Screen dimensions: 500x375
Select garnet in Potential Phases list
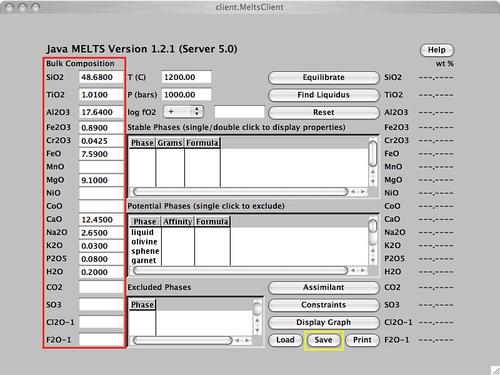144,260
